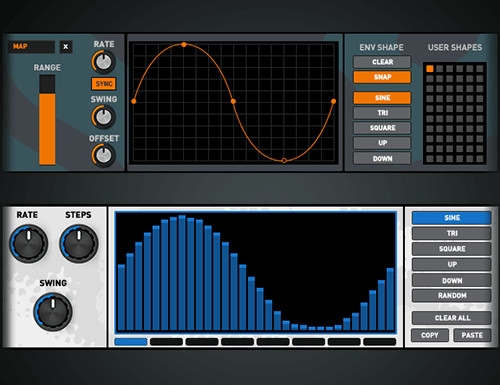The image size is (500, 385).
Task: Switch to the second pattern tab
Action: coord(166,342)
